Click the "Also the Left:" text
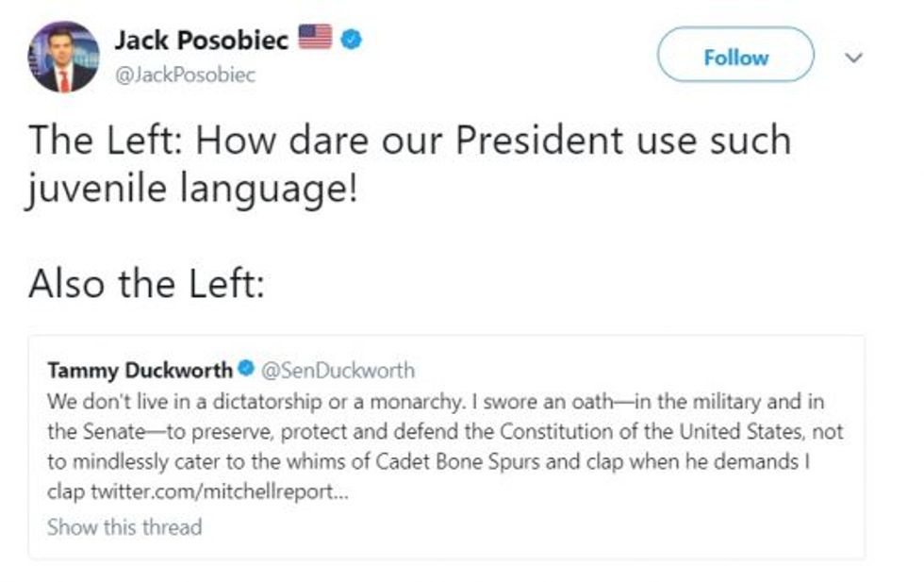 146,284
